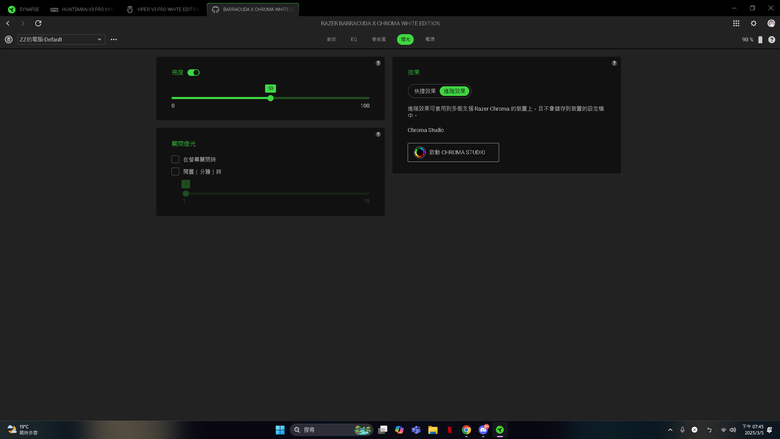The height and width of the screenshot is (439, 780).
Task: Click the idle minutes slider handle
Action: (x=186, y=193)
